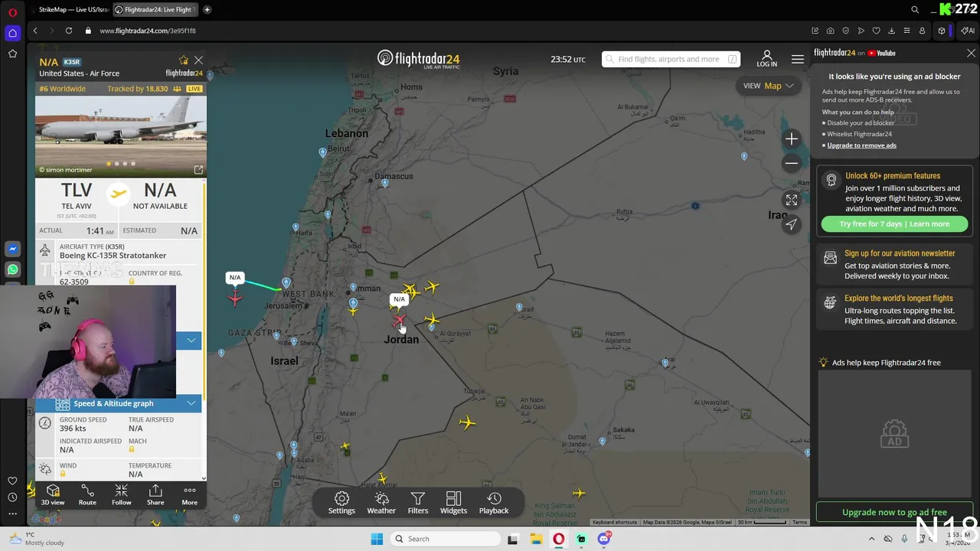This screenshot has height=551, width=980.
Task: Select the red N/A aircraft over Jordan
Action: [x=399, y=321]
